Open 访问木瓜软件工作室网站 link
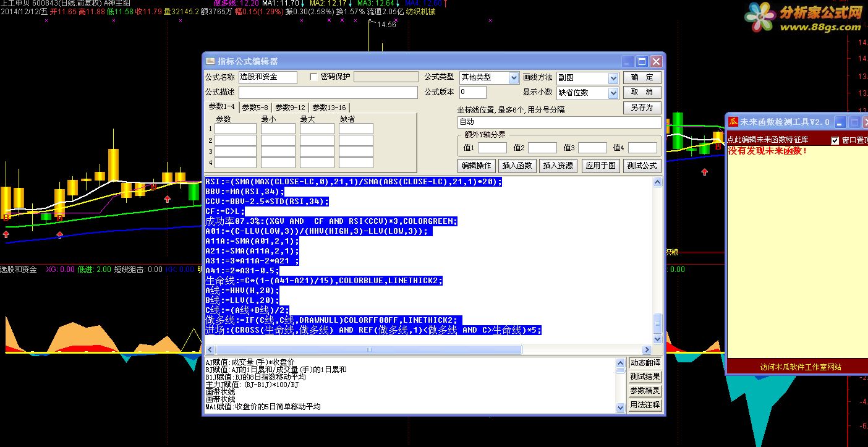The width and height of the screenshot is (868, 447). click(801, 367)
